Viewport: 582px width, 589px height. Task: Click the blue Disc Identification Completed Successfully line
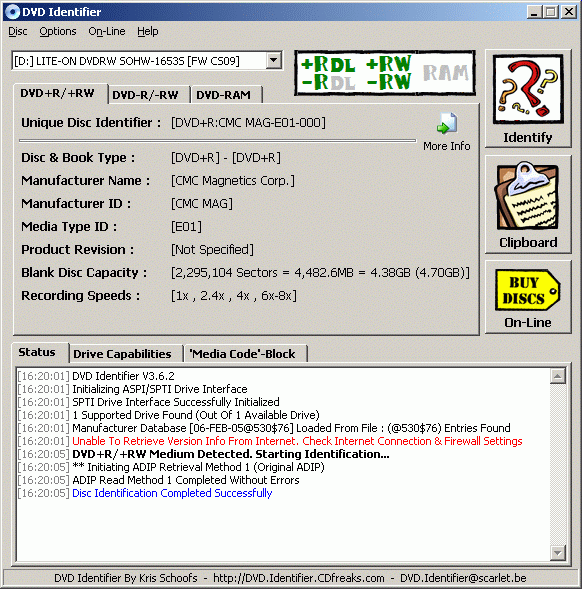pos(172,493)
